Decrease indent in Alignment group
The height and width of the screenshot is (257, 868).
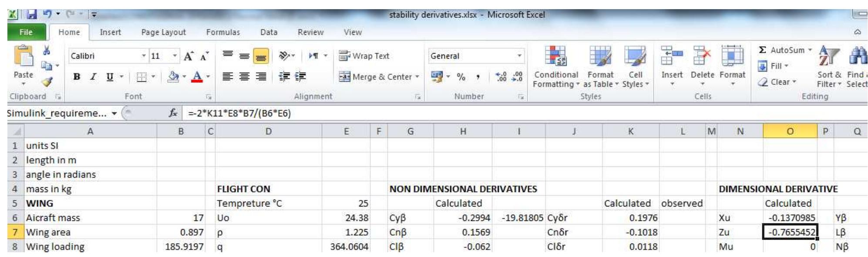284,77
